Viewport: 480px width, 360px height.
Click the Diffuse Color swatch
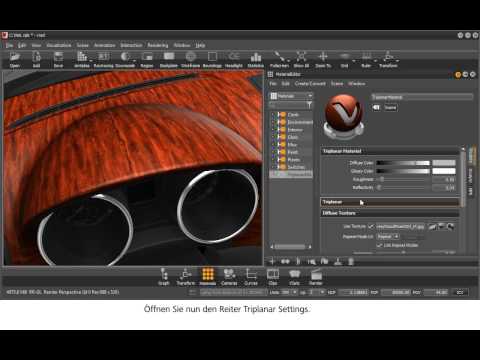444,163
